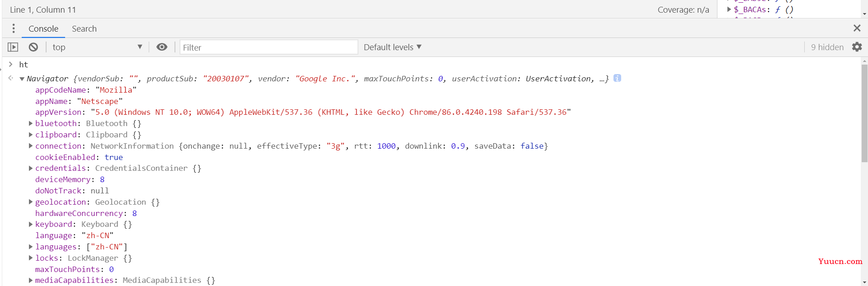This screenshot has width=868, height=286.
Task: Close the console drawer with X
Action: (857, 28)
